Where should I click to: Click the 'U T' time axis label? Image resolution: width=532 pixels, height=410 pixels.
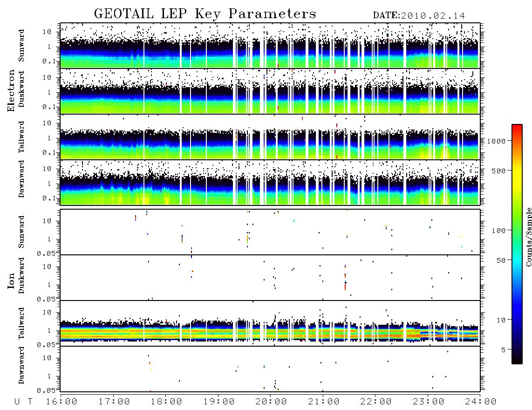click(23, 402)
